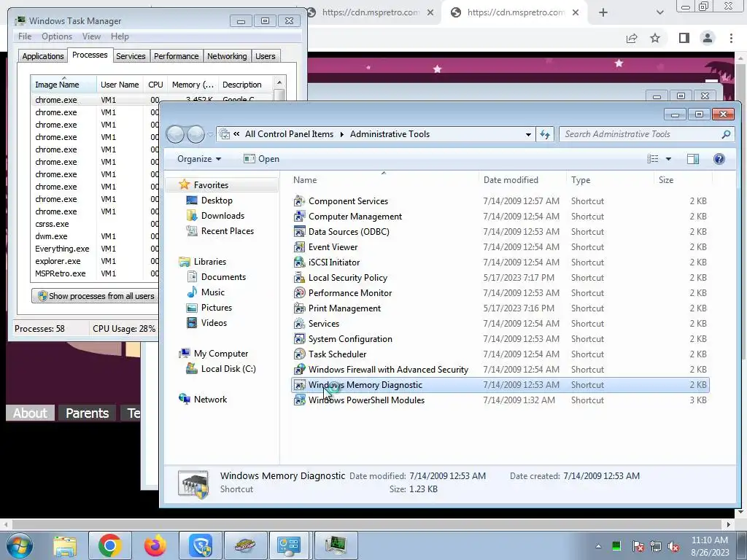Open Task Manager File menu

click(x=25, y=36)
